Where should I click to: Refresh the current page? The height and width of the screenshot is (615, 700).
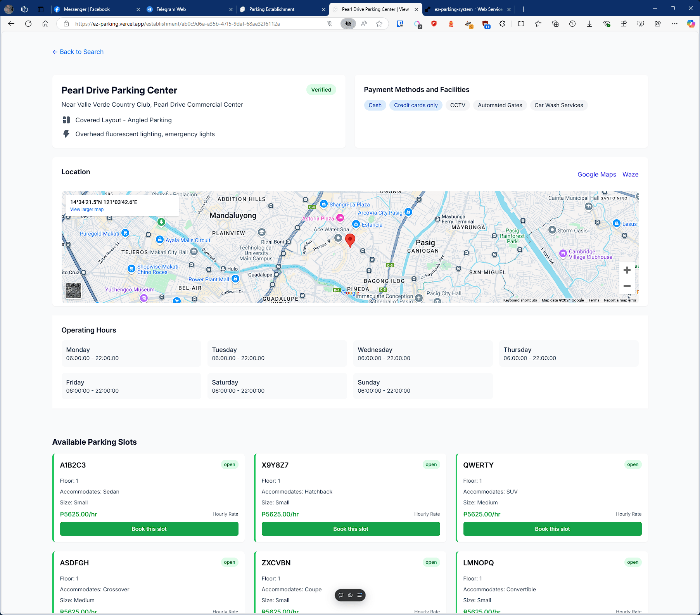28,24
